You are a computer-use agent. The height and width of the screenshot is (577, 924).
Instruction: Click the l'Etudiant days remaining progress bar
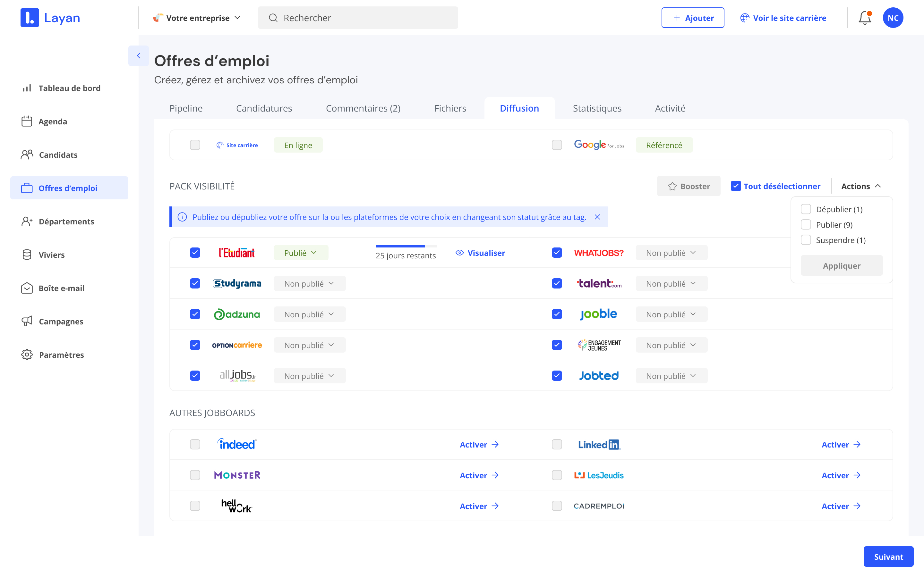click(x=406, y=246)
